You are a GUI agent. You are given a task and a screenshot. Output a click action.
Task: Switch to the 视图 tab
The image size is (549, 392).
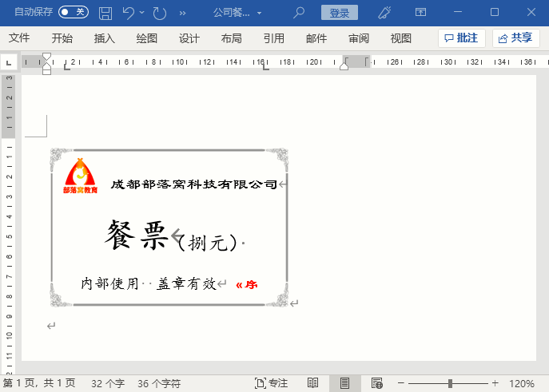401,38
